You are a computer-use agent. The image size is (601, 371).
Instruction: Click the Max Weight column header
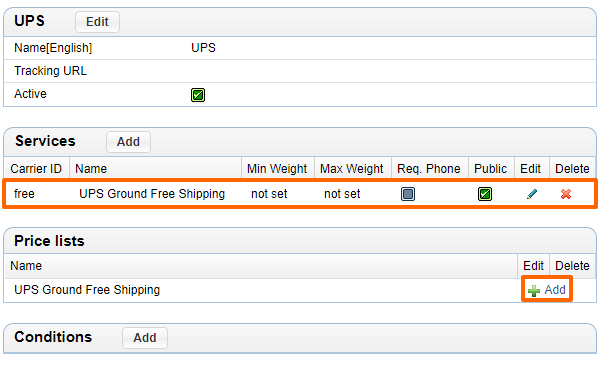(x=352, y=169)
